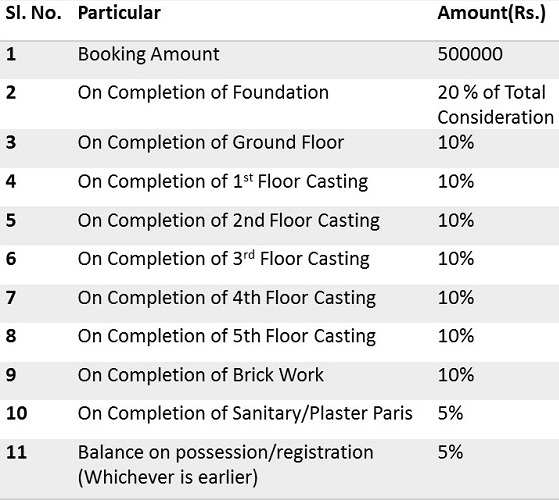Click the 500000 amount value
559x500 pixels.
click(470, 54)
